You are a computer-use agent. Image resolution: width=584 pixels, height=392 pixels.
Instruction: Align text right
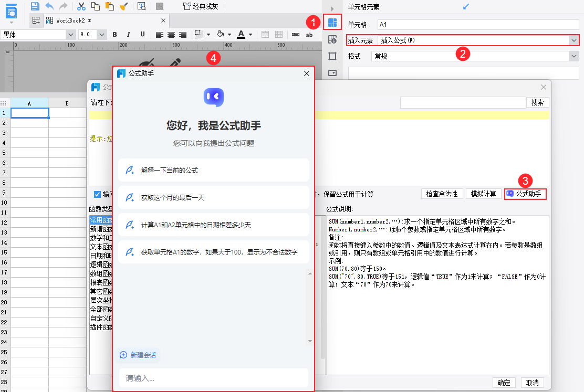[183, 35]
